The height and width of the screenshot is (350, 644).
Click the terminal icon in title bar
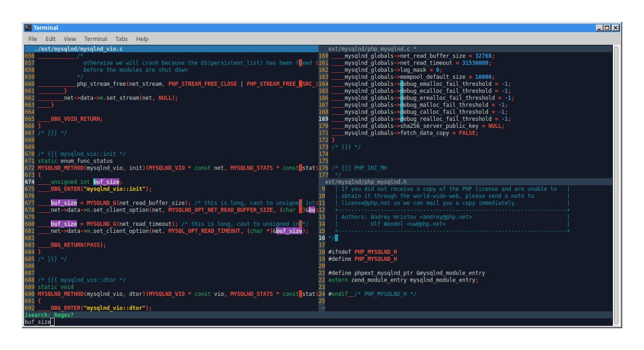(28, 27)
